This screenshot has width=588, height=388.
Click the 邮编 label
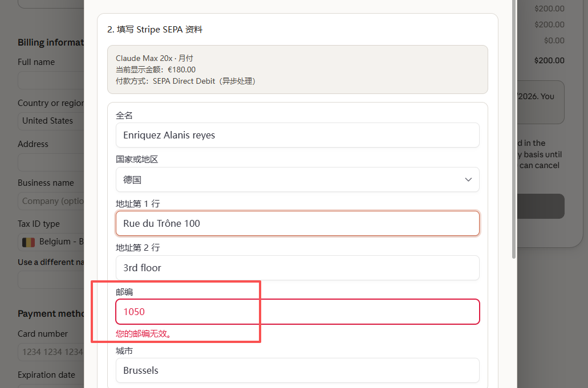coord(124,292)
